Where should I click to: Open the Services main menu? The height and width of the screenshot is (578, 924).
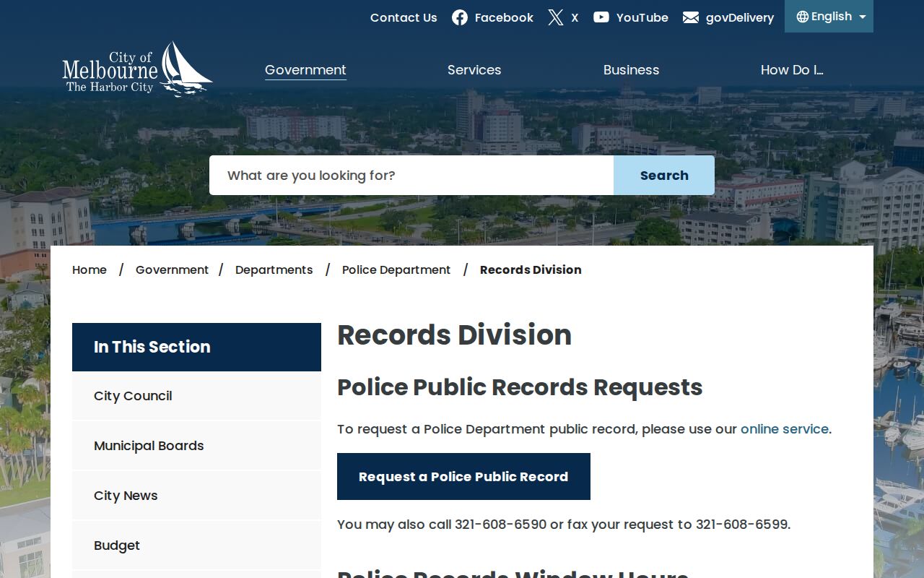[474, 70]
